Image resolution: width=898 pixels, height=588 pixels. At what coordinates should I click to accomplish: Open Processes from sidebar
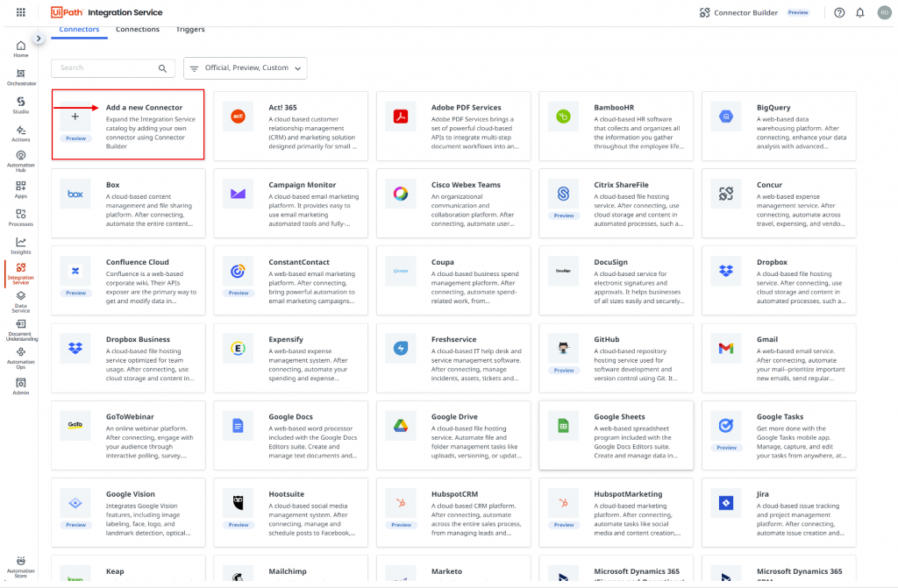[x=21, y=217]
